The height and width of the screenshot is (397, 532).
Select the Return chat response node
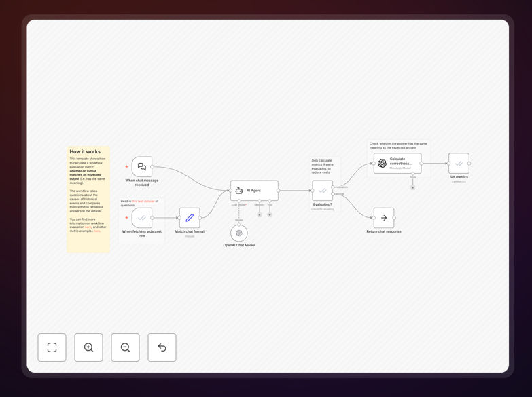pyautogui.click(x=384, y=218)
